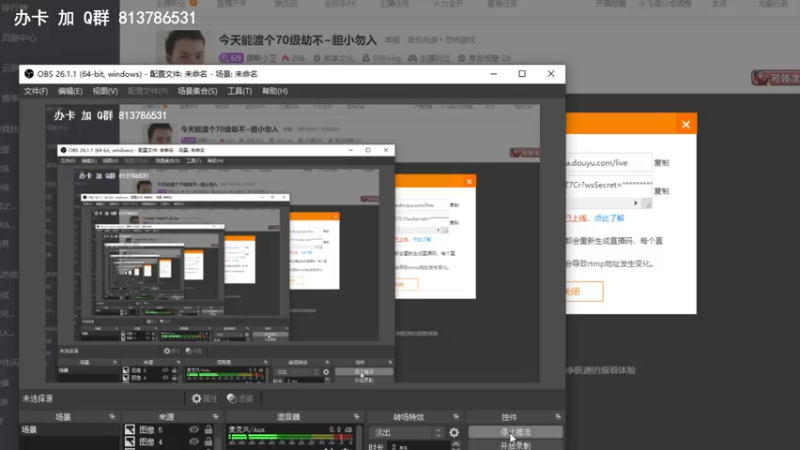Screen dimensions: 800x450
Task: Click the 可领次 reward button
Action: (x=776, y=78)
